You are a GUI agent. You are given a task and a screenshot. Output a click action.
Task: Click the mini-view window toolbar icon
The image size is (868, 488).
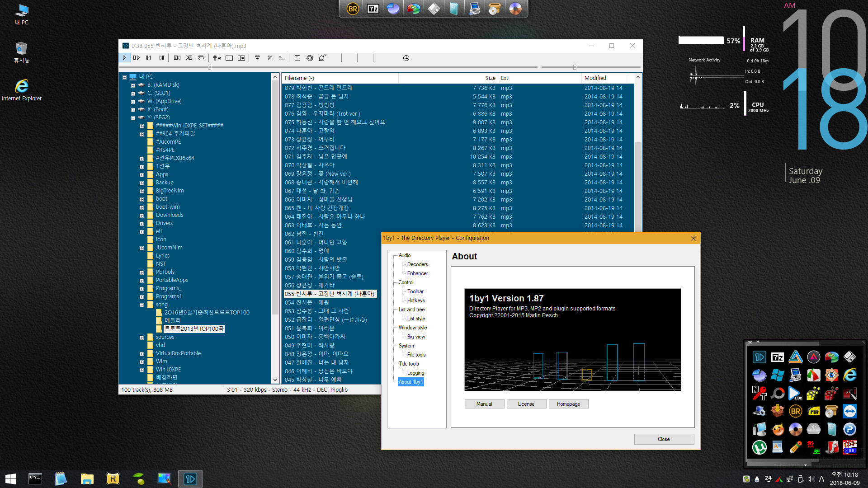pyautogui.click(x=229, y=58)
